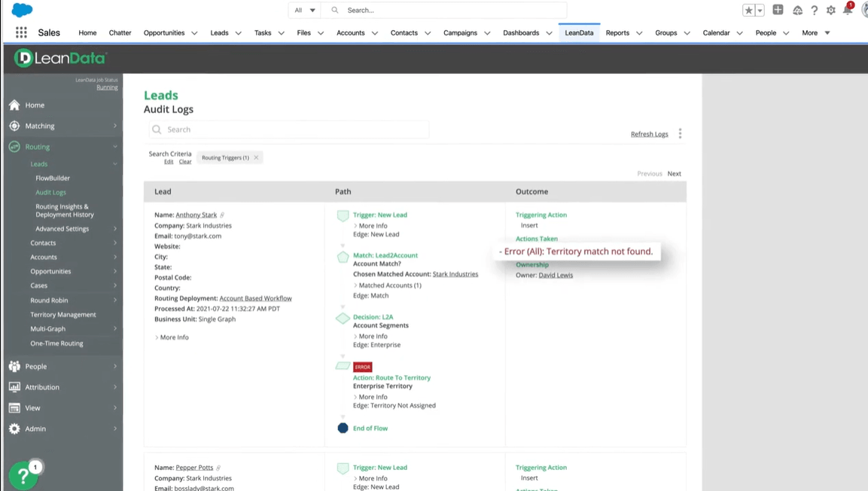Open the Favorites star icon
The height and width of the screenshot is (491, 868).
748,10
